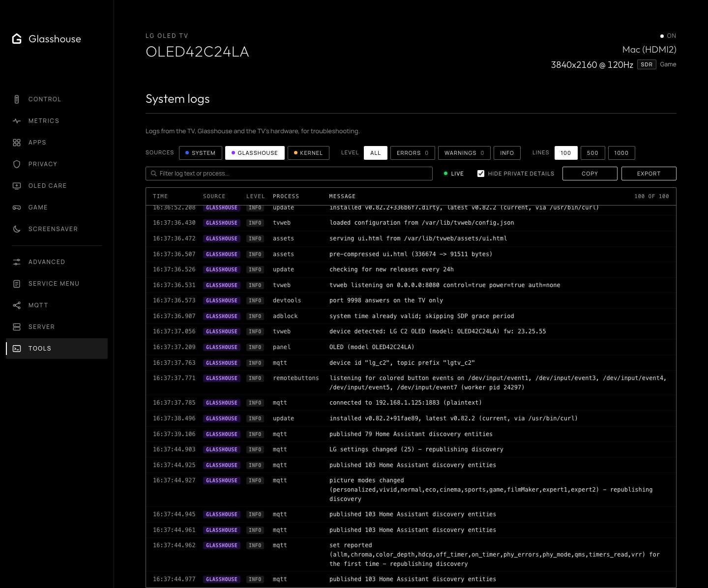Click the Glasshouse brand name
Image resolution: width=708 pixels, height=588 pixels.
55,39
